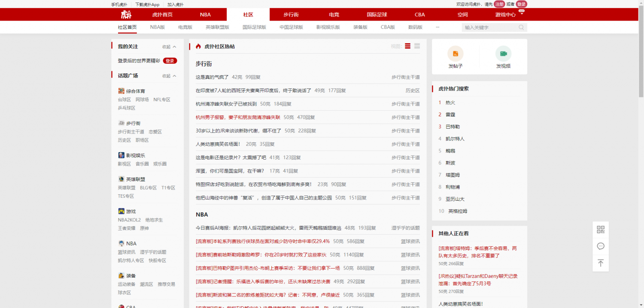Open the hot search 雷霆
The image size is (644, 308).
point(450,115)
